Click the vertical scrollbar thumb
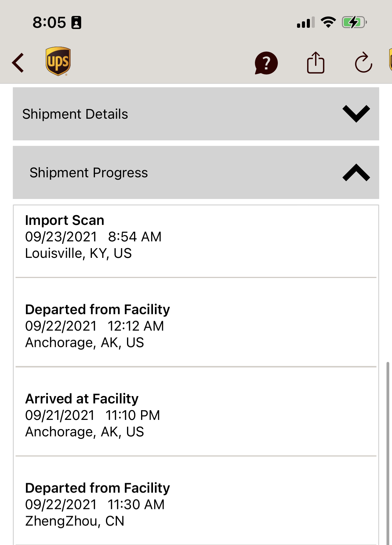The height and width of the screenshot is (545, 392). pyautogui.click(x=388, y=452)
